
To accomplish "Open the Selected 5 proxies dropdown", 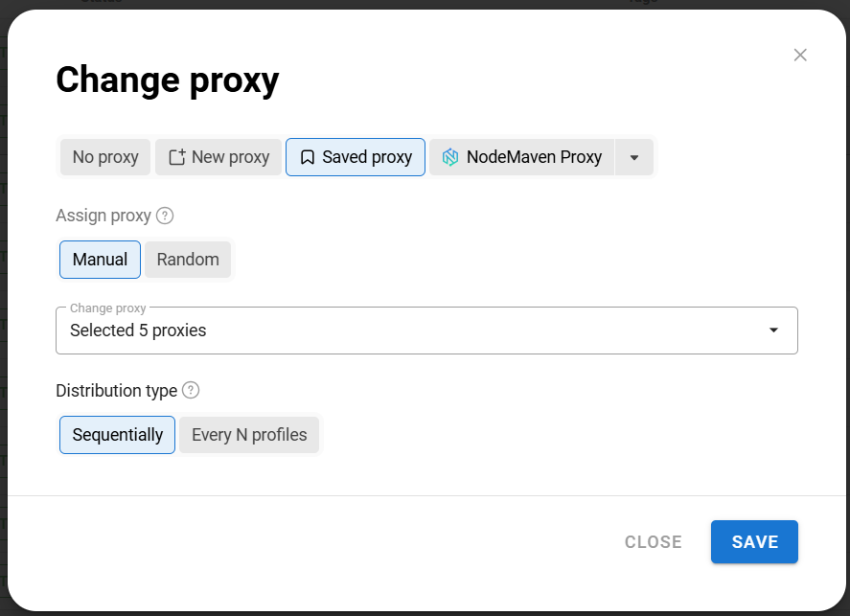I will coord(426,331).
